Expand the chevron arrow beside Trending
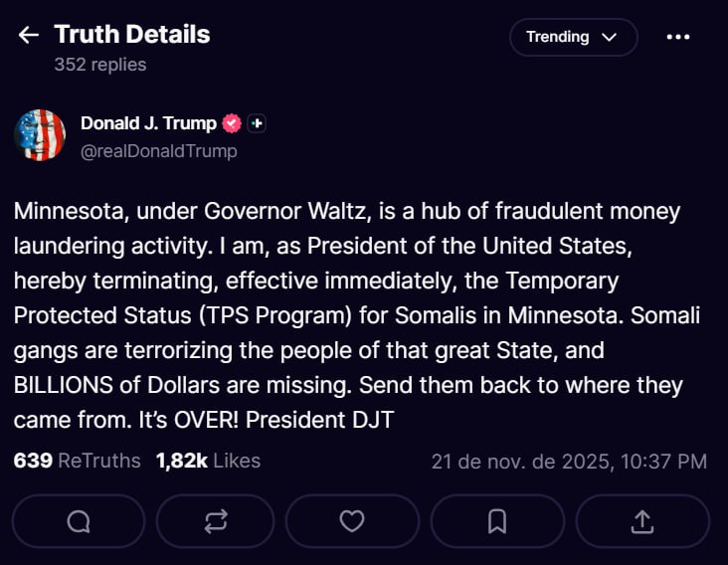The image size is (728, 565). [610, 37]
